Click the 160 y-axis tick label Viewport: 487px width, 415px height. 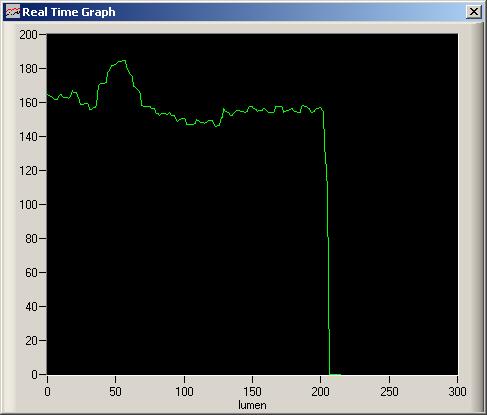coord(28,103)
